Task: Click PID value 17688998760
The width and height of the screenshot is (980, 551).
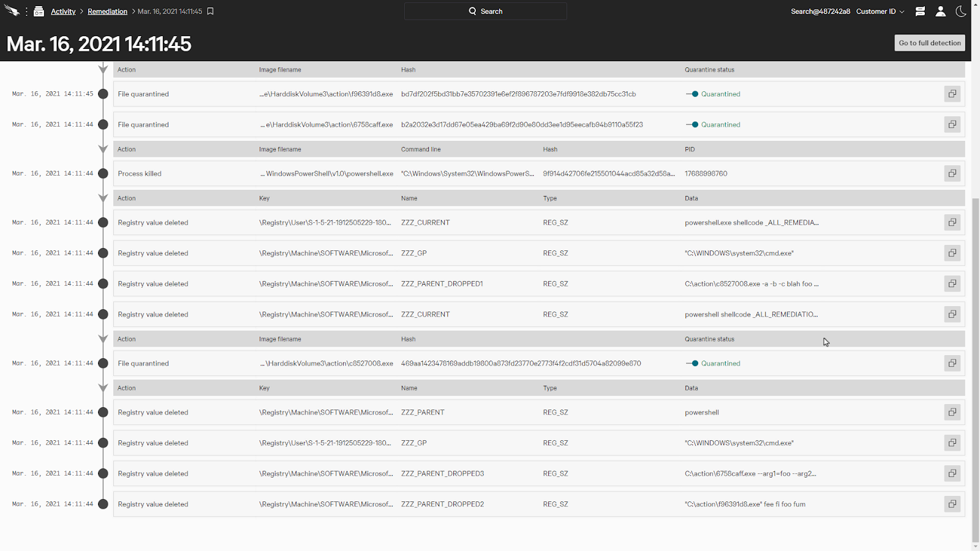Action: tap(706, 173)
